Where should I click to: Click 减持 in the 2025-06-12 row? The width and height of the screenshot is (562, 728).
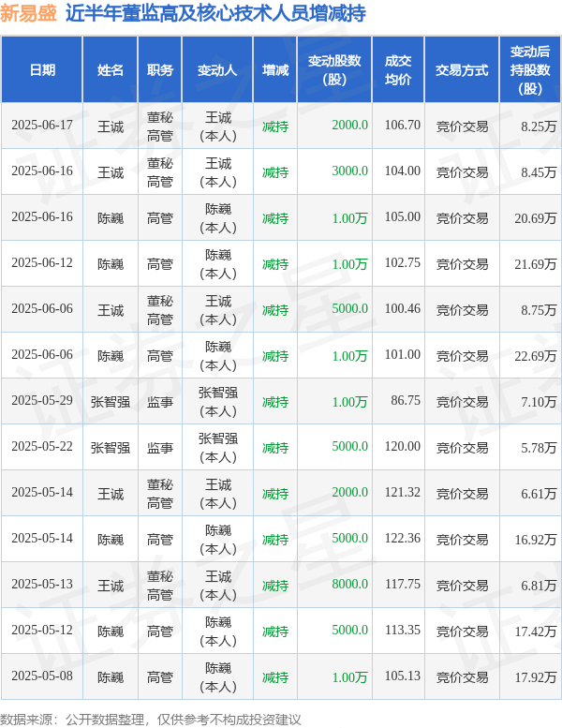click(275, 264)
